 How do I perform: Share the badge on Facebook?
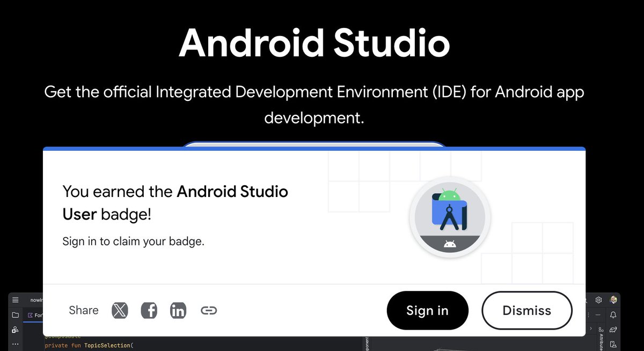click(x=149, y=310)
